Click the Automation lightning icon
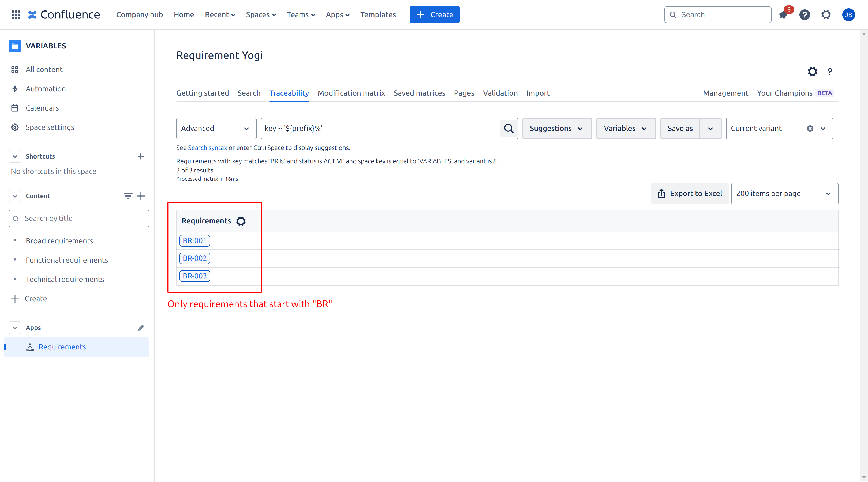868x482 pixels. tap(15, 89)
